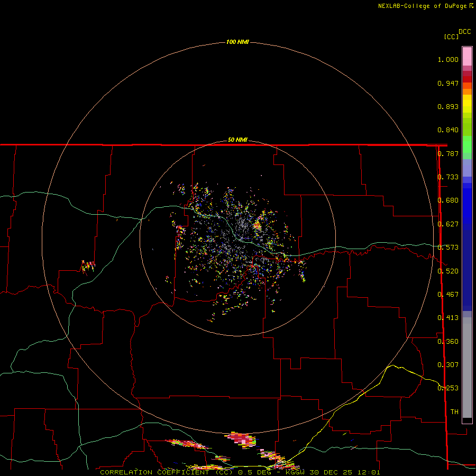476x476 pixels.
Task: Click the red-pink echo on 100 NMI ring
Action: point(241,440)
